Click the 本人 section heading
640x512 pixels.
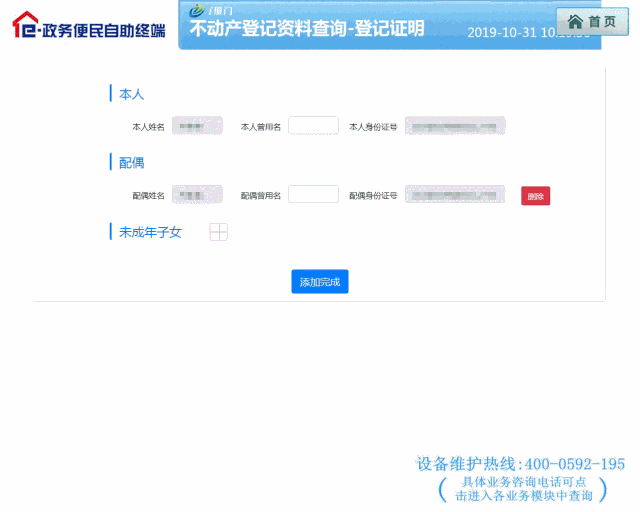(x=132, y=94)
